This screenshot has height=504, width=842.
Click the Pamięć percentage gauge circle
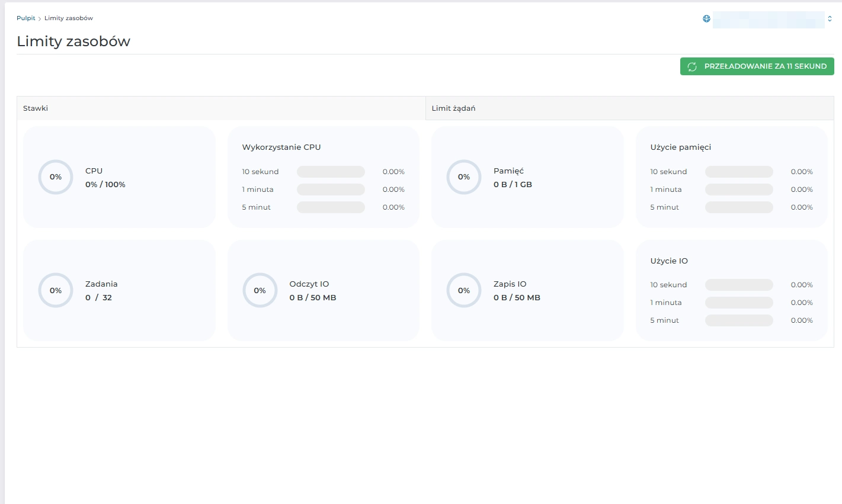pos(463,176)
